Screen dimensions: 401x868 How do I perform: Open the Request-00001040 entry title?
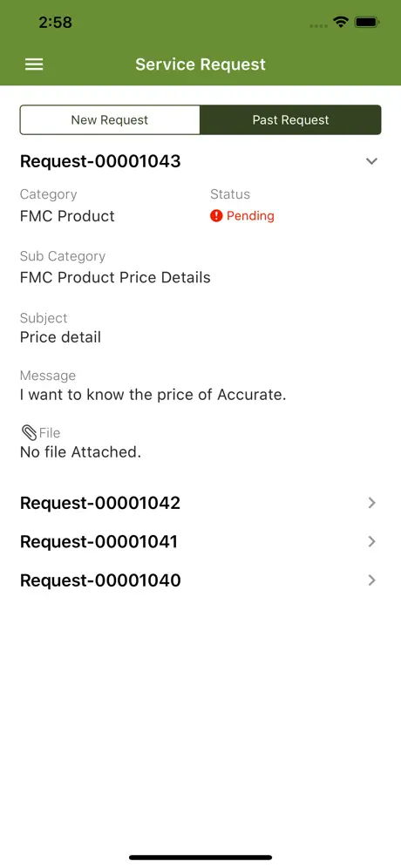100,580
